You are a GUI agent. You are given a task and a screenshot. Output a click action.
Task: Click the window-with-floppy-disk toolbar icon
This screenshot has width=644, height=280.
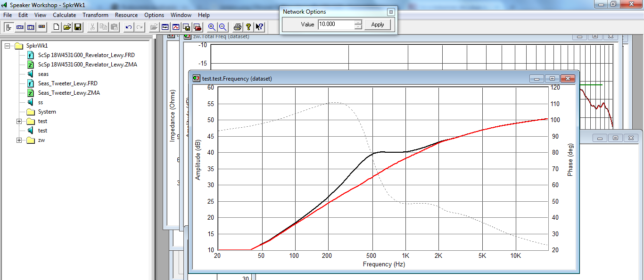187,27
